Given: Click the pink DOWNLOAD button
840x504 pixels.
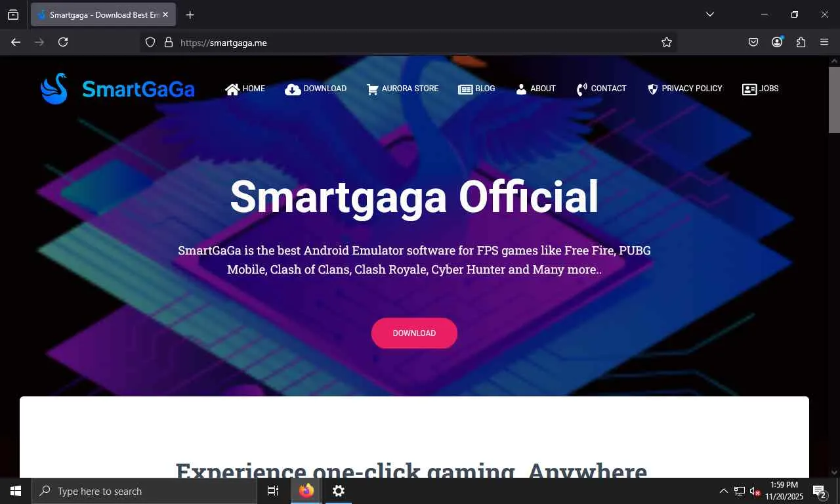Looking at the screenshot, I should coord(414,333).
